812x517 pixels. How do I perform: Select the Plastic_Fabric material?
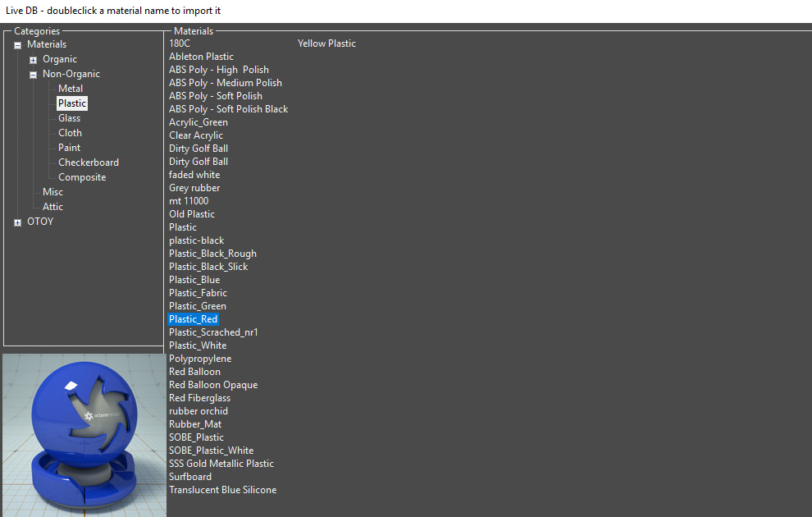click(x=198, y=293)
